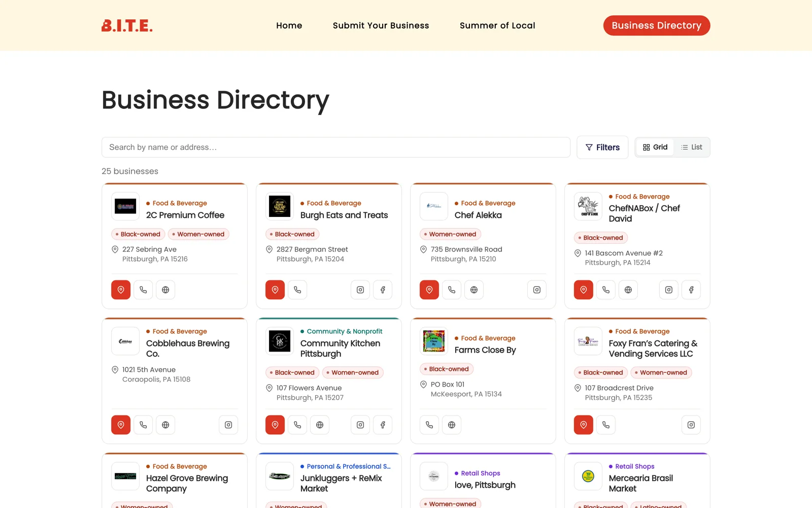Visit ChefNABox website via globe icon

coord(628,290)
